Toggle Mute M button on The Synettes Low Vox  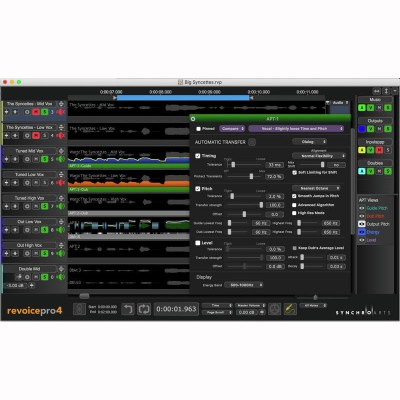point(36,136)
